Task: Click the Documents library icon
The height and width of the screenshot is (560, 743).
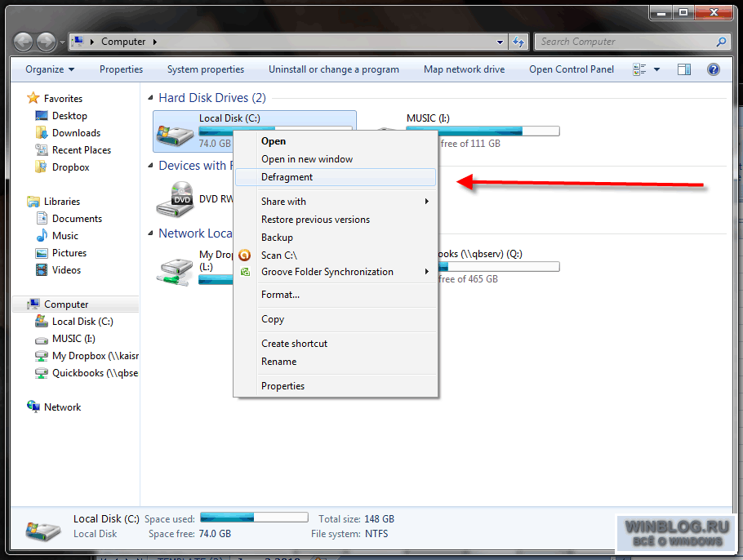Action: 42,219
